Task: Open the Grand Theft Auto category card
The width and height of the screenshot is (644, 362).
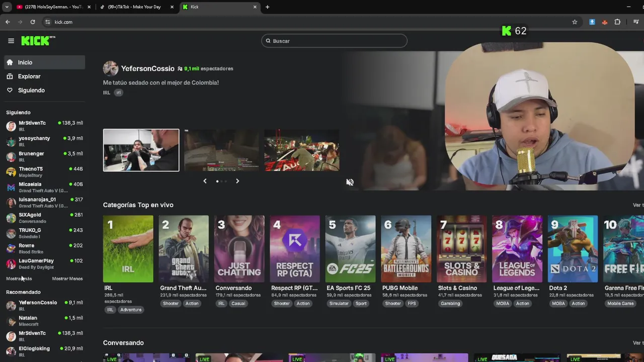Action: pos(184,249)
